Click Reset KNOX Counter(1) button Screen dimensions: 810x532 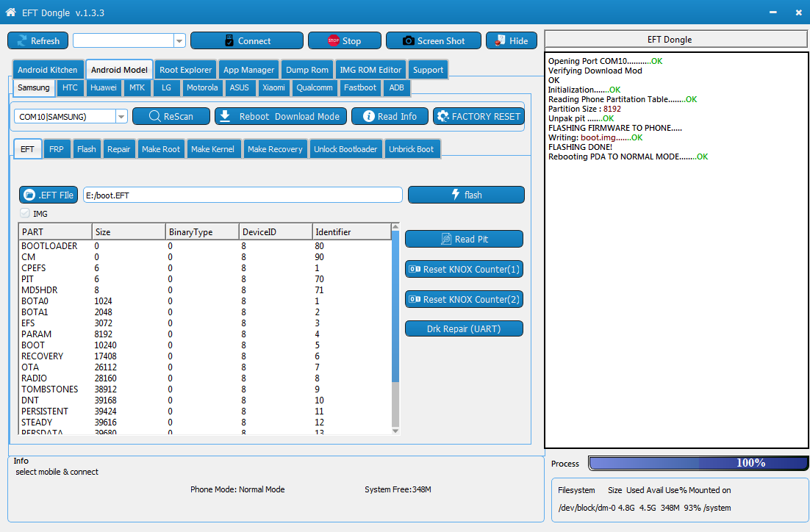tap(464, 269)
